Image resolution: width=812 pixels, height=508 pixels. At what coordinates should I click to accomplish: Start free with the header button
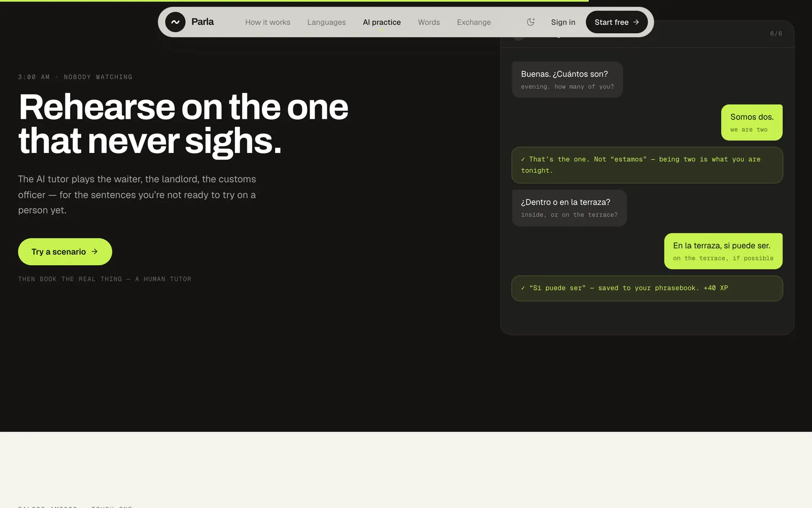point(617,22)
